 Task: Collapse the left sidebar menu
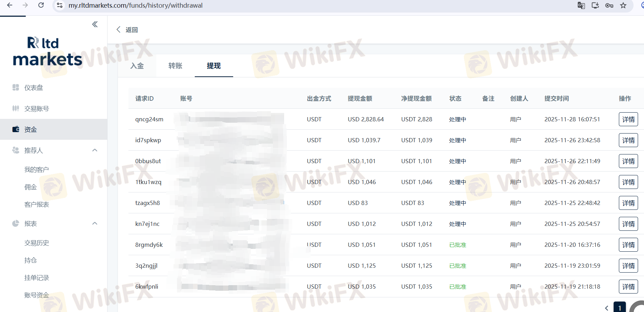[x=95, y=24]
